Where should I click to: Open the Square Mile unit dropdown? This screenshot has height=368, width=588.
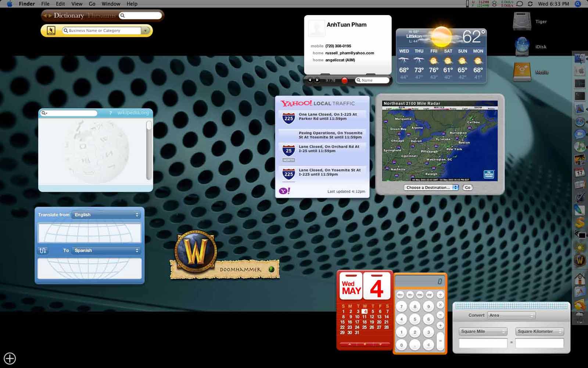tap(483, 332)
